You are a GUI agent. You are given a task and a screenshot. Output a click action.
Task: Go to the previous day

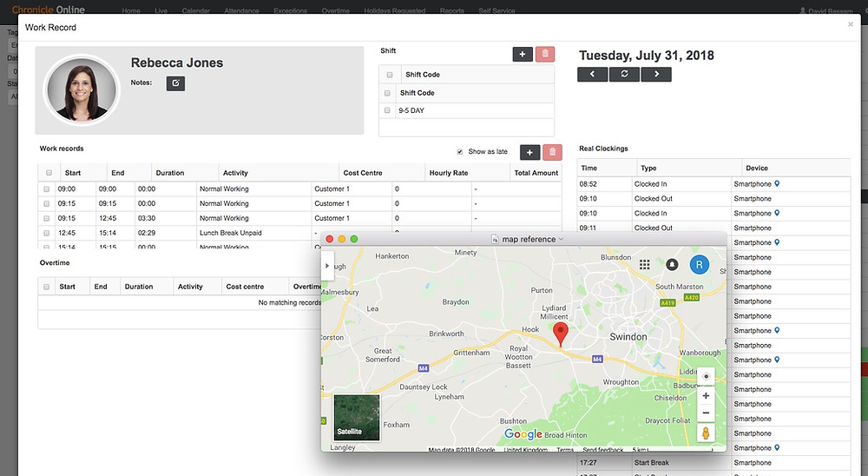click(592, 74)
